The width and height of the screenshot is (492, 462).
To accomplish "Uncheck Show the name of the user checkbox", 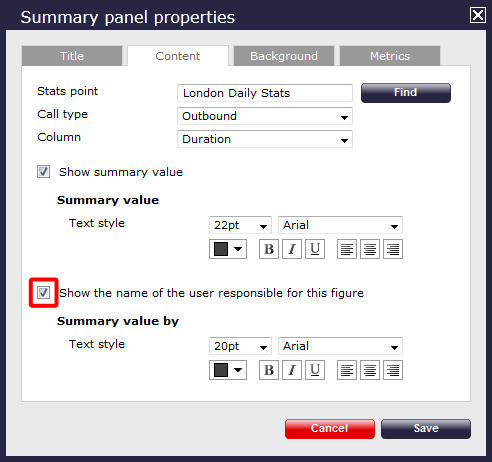I will coord(43,293).
